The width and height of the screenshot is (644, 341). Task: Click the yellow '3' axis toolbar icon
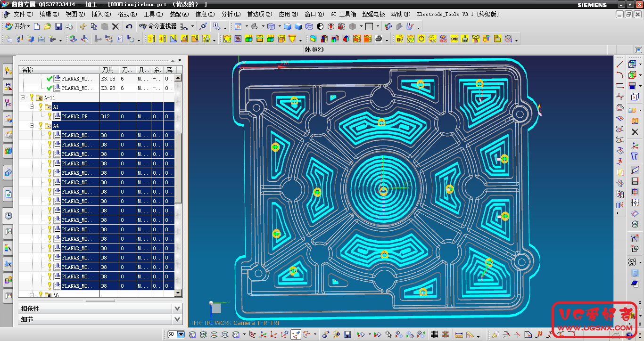pos(151,39)
